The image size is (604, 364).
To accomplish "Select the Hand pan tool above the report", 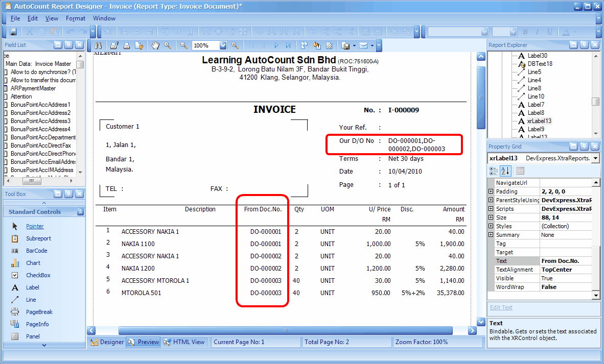I will click(156, 45).
